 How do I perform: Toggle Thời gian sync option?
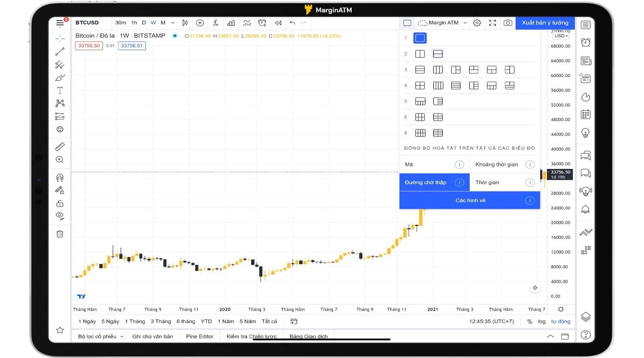505,183
